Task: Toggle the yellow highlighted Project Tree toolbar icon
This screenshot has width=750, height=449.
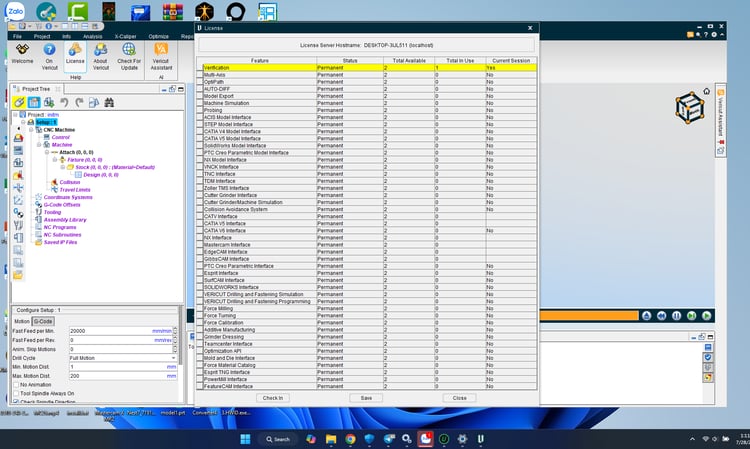Action: pyautogui.click(x=19, y=102)
